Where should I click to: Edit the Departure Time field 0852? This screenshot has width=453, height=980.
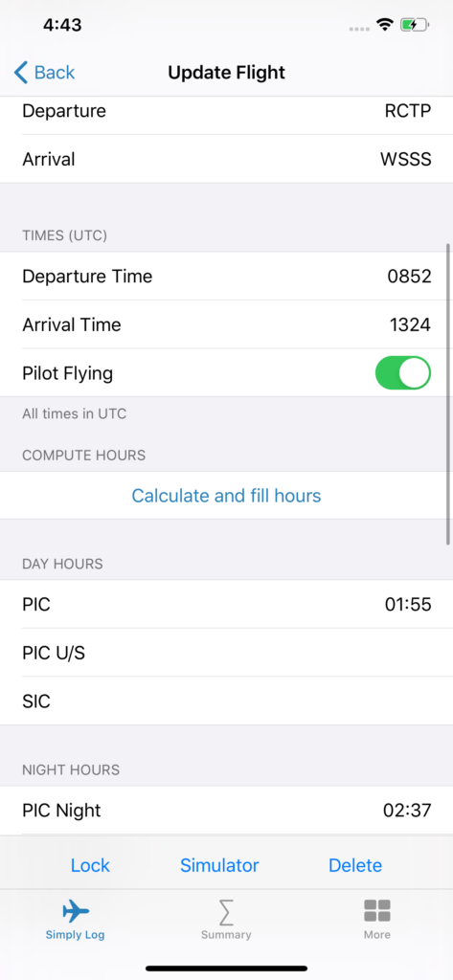226,277
